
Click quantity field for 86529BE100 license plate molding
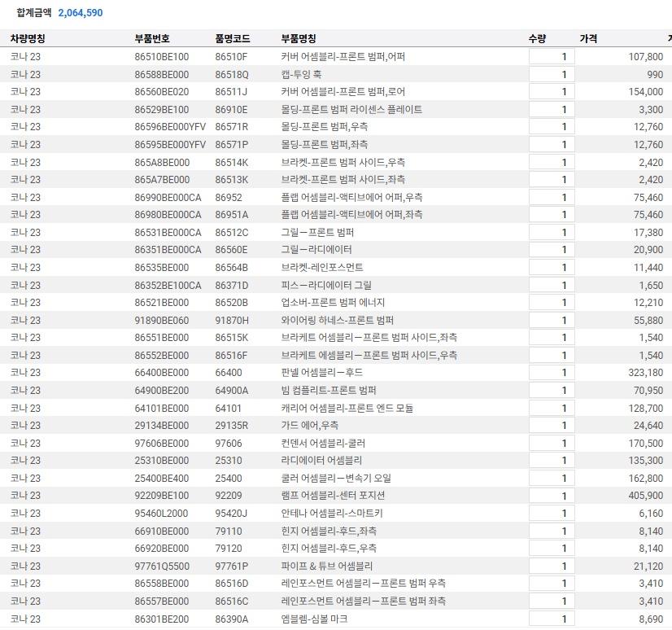pyautogui.click(x=552, y=109)
